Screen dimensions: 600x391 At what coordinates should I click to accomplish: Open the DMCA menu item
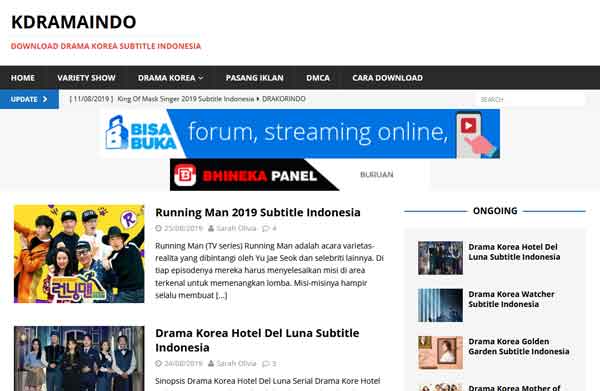tap(318, 78)
